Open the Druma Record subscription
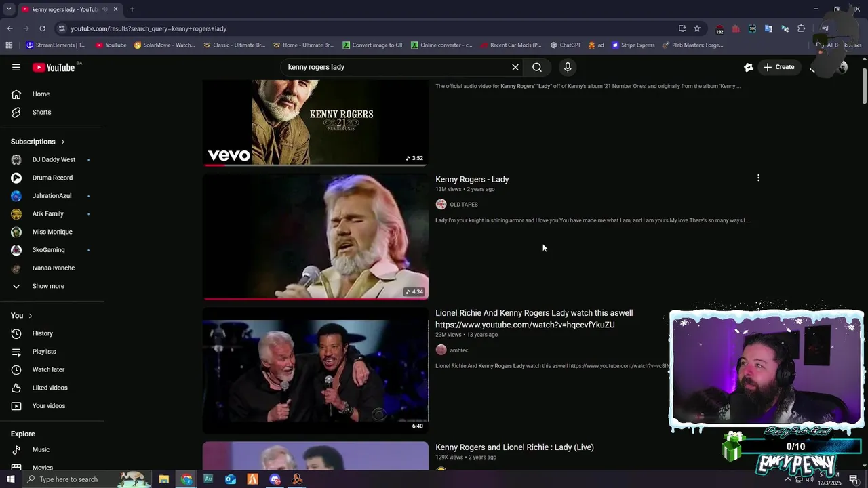The width and height of the screenshot is (868, 488). click(x=52, y=178)
